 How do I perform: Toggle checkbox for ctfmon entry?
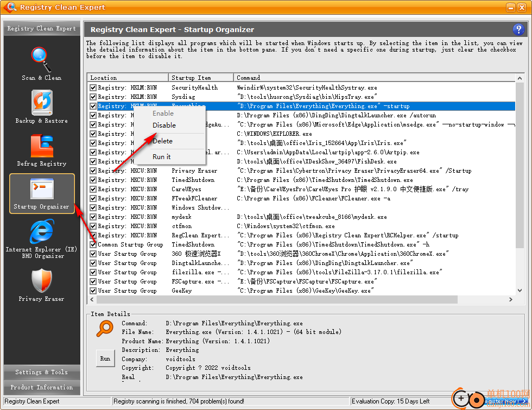pyautogui.click(x=93, y=226)
